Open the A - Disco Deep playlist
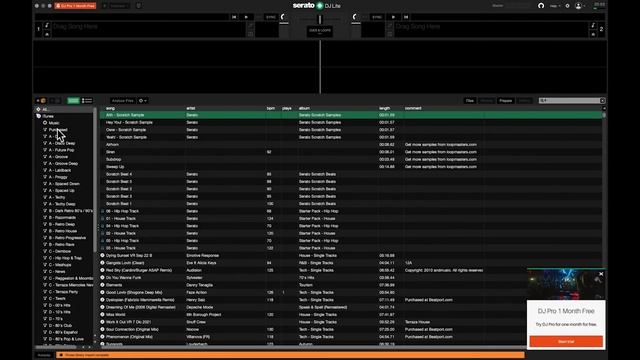Image resolution: width=640 pixels, height=360 pixels. tap(62, 143)
